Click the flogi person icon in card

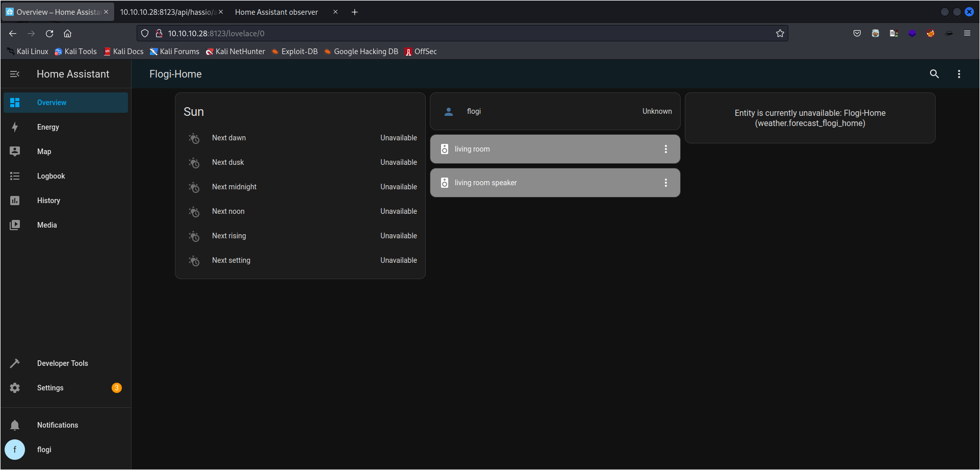click(449, 112)
